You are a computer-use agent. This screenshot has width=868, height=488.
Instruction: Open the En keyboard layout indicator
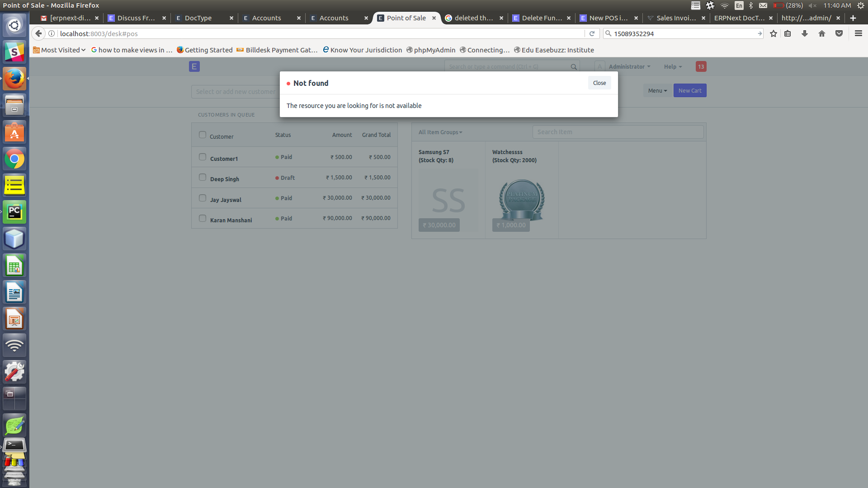[739, 5]
